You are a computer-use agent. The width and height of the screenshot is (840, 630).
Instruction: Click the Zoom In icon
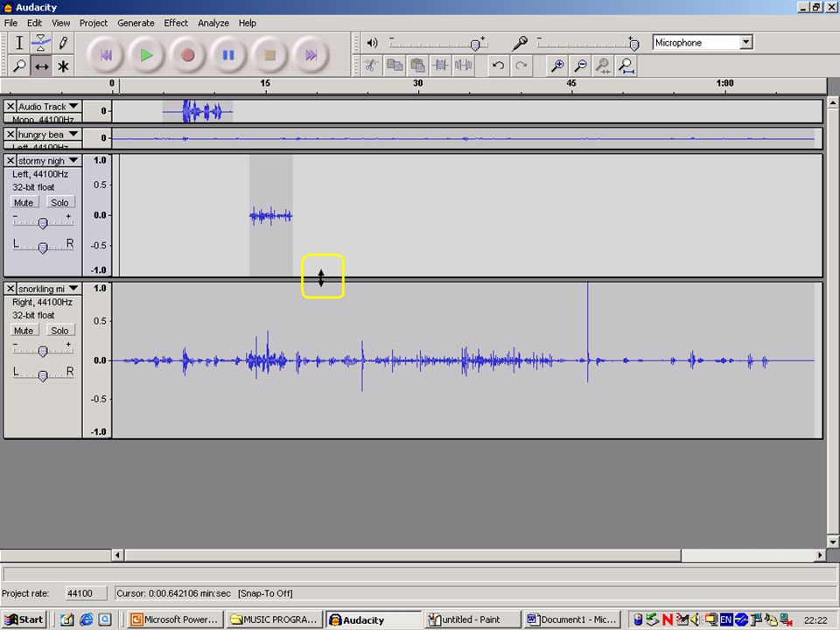click(557, 66)
